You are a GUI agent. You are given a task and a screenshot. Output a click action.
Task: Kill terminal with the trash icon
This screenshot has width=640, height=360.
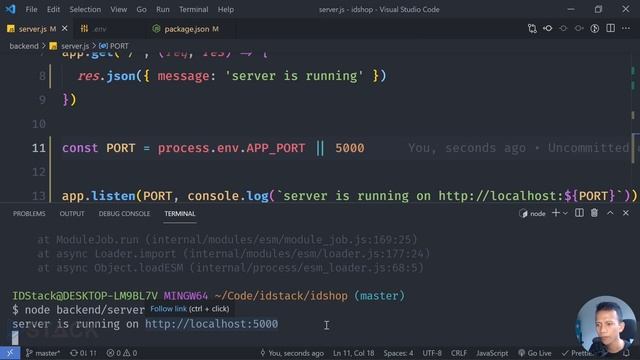tap(595, 213)
